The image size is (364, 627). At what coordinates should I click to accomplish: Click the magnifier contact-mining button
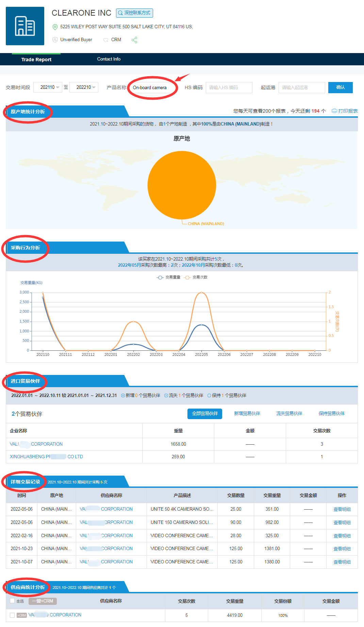(x=134, y=13)
